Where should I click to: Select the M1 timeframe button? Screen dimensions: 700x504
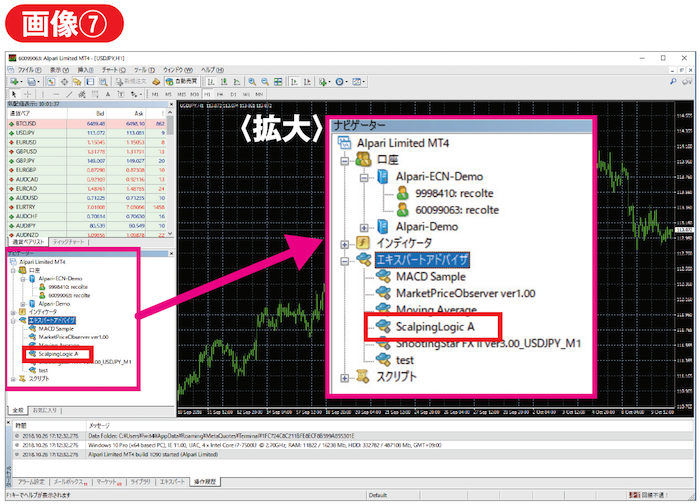(x=155, y=94)
